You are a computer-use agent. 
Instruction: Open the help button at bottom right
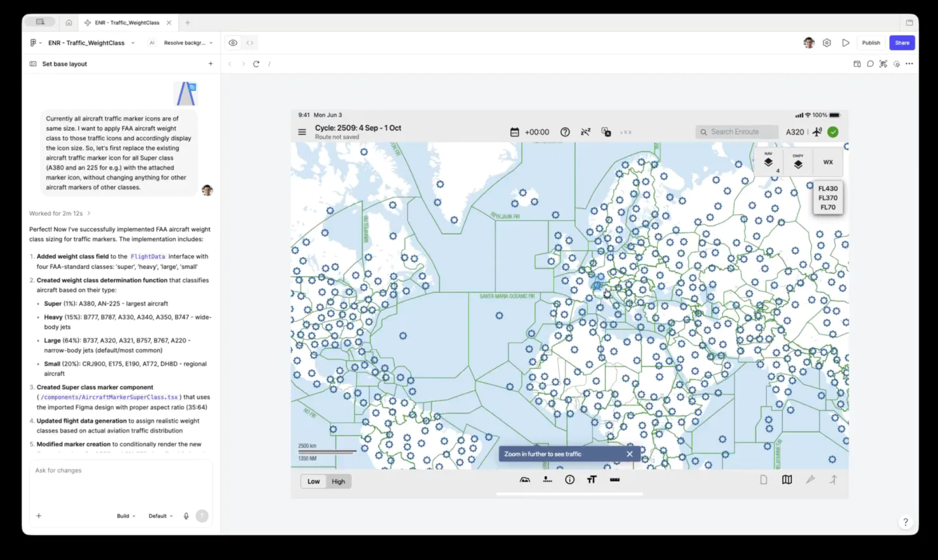pyautogui.click(x=905, y=522)
